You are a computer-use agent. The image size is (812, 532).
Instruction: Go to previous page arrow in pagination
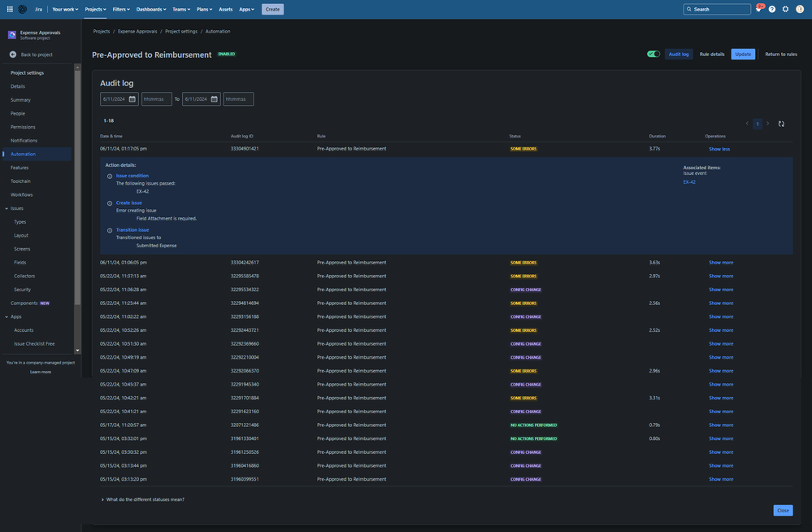(x=747, y=124)
